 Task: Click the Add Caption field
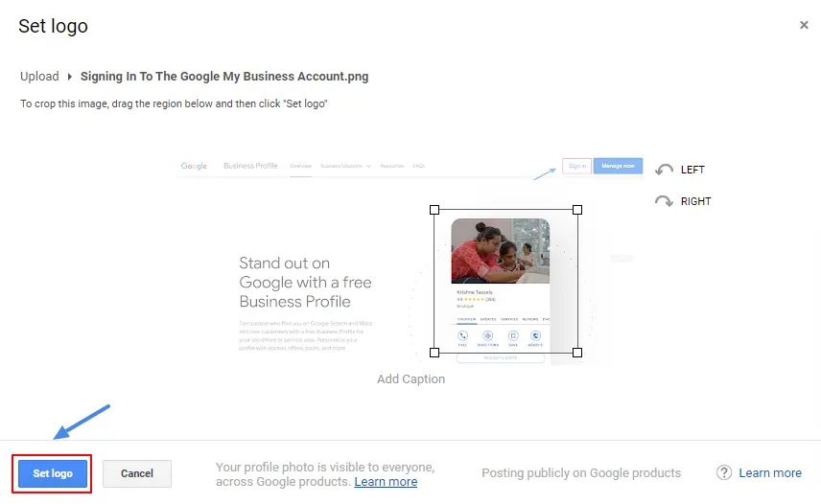tap(410, 379)
